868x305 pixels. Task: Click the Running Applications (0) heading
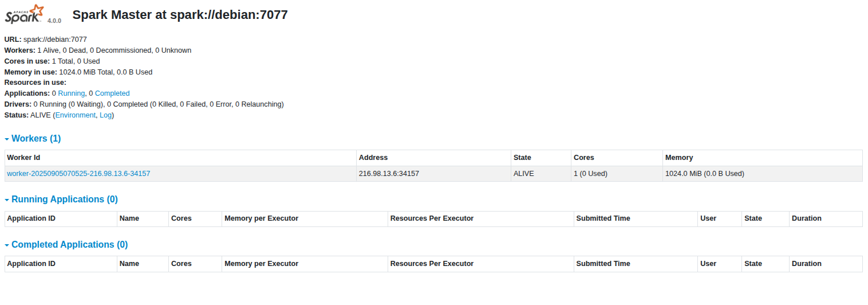point(65,200)
